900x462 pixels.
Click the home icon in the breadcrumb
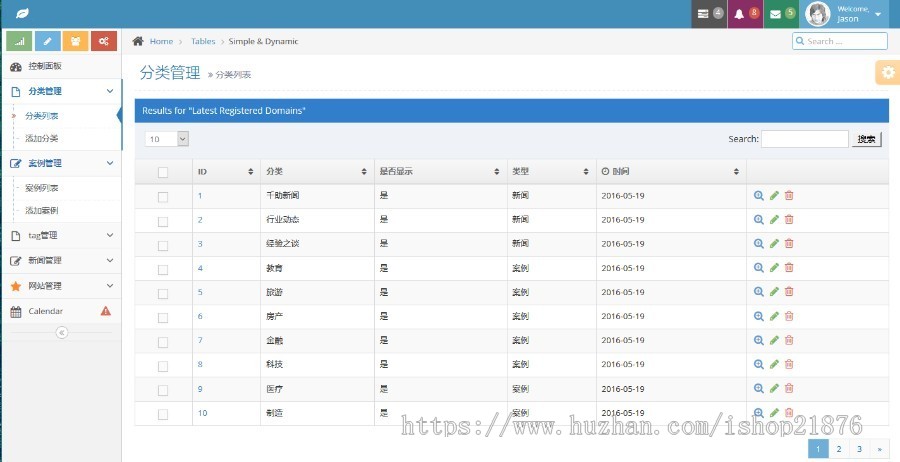pyautogui.click(x=138, y=41)
